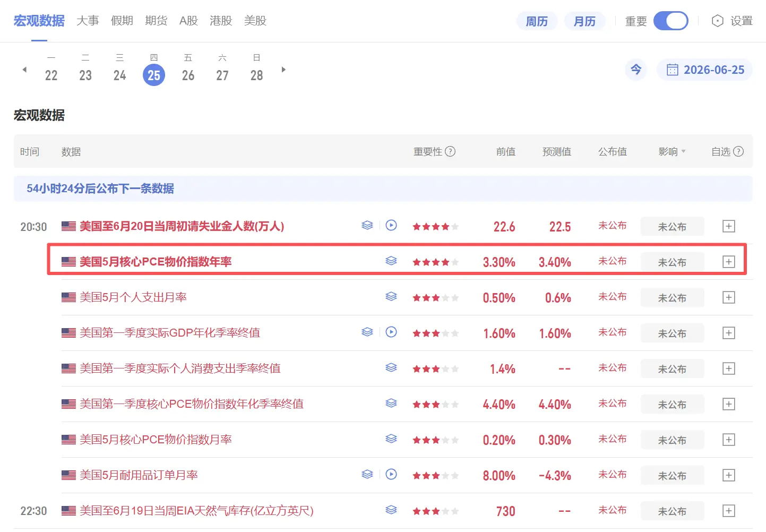766x532 pixels.
Task: Open 美国5月耐用品订单月率 link
Action: click(139, 475)
